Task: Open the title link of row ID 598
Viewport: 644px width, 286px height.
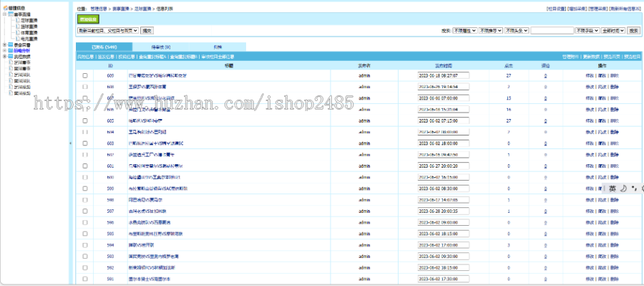Action: click(146, 199)
